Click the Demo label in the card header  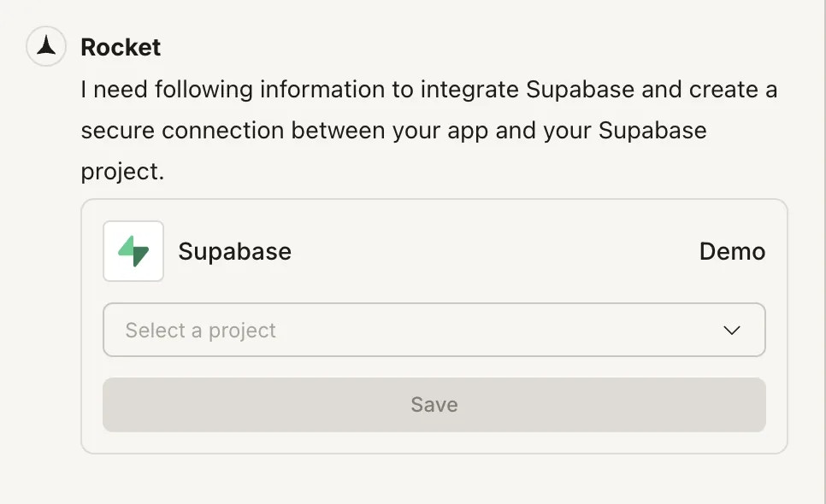coord(732,251)
